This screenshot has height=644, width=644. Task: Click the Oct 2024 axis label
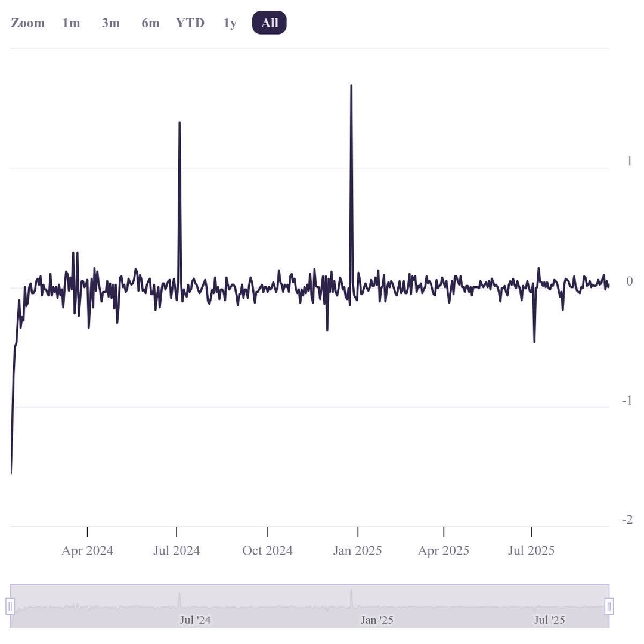point(267,550)
